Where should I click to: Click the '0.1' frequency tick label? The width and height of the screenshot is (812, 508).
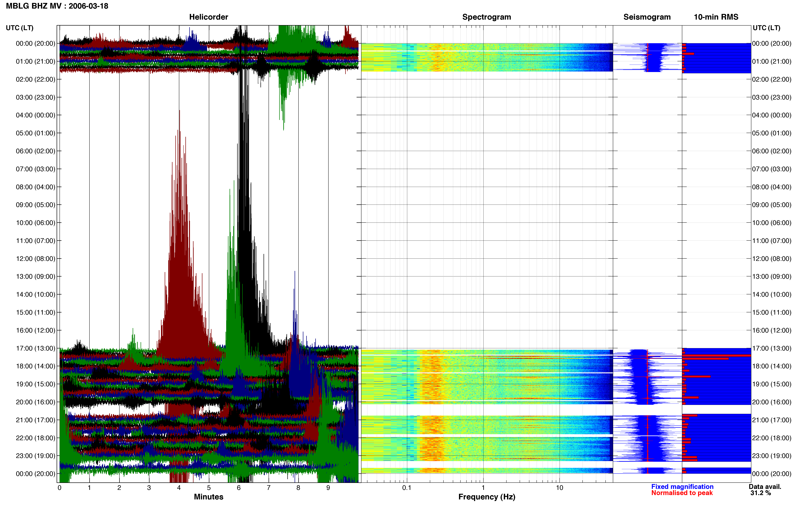coord(407,487)
